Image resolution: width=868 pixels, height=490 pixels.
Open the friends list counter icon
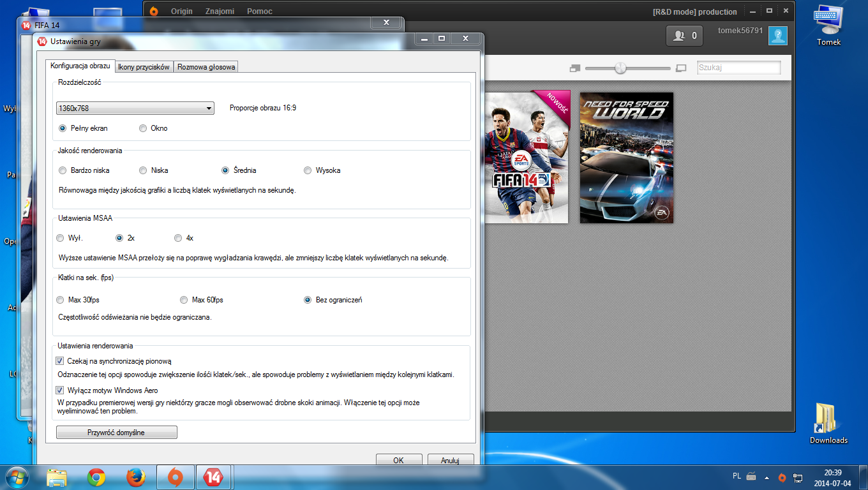click(x=685, y=36)
